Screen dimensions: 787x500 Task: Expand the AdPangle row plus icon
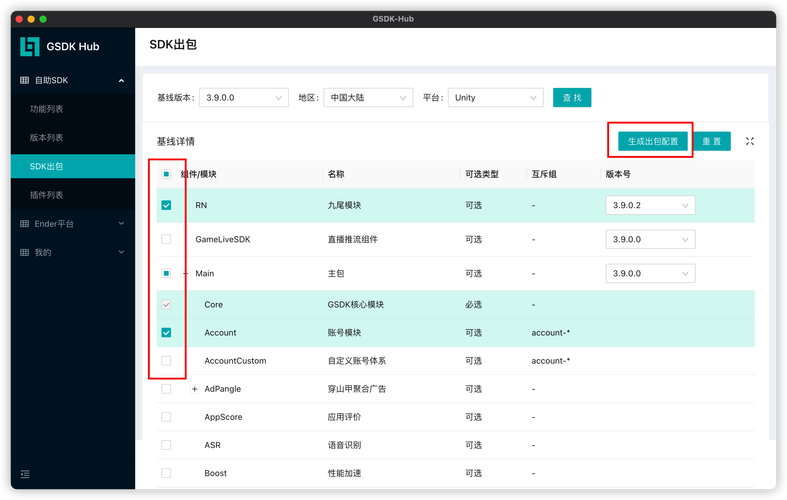[x=194, y=389]
